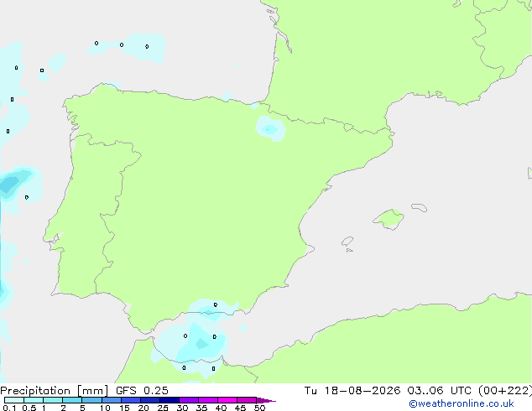Select the legend swatch between 35 and 40
The width and height of the screenshot is (532, 411).
click(x=208, y=400)
